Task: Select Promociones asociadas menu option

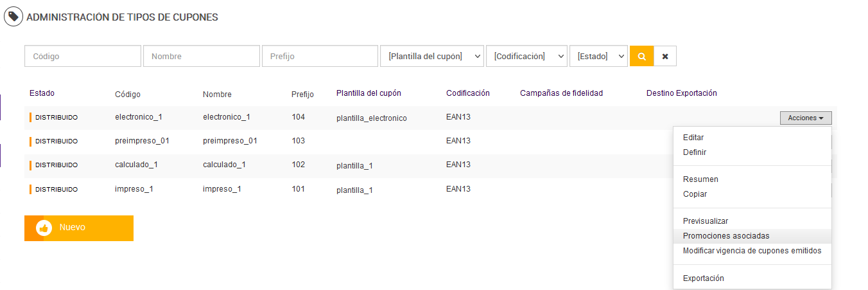Action: [x=725, y=236]
